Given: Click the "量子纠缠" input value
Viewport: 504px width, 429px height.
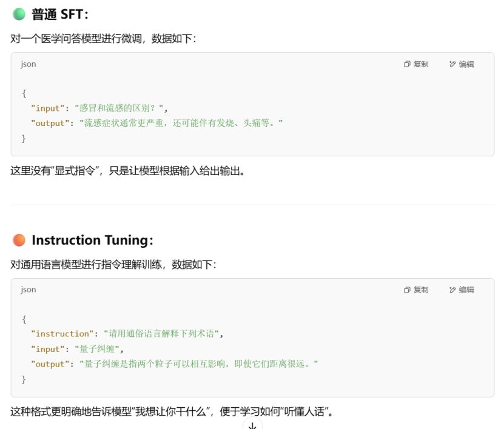Looking at the screenshot, I should pyautogui.click(x=97, y=349).
